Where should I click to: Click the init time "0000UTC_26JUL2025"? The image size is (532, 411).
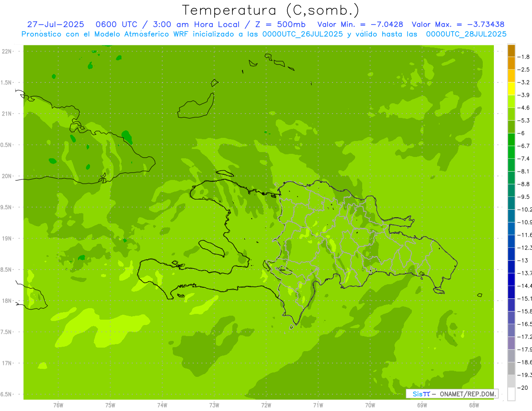[x=302, y=34]
